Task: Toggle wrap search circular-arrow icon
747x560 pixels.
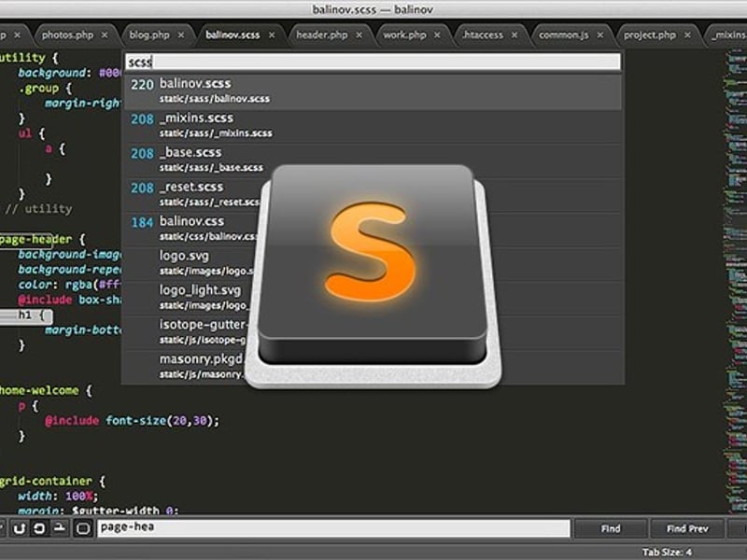Action: [39, 528]
